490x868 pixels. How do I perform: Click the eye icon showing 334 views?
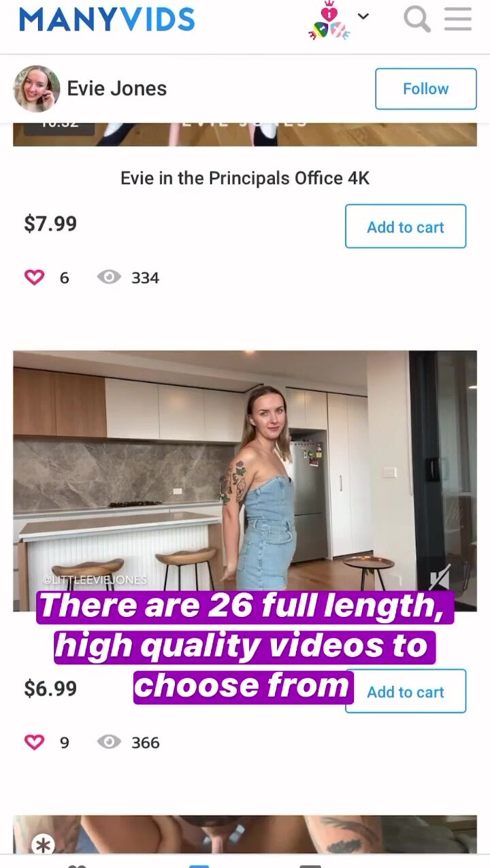pyautogui.click(x=109, y=278)
